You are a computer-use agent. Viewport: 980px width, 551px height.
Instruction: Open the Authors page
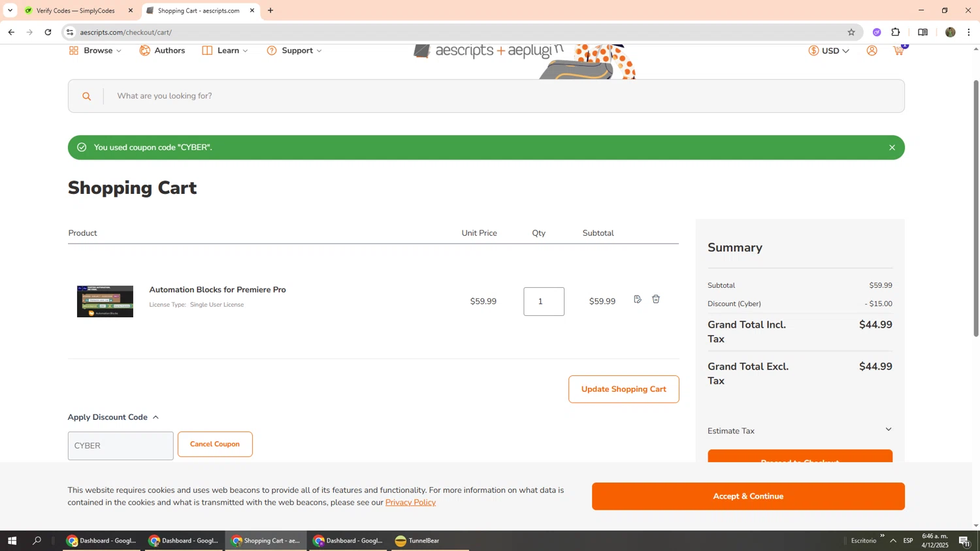pyautogui.click(x=162, y=50)
